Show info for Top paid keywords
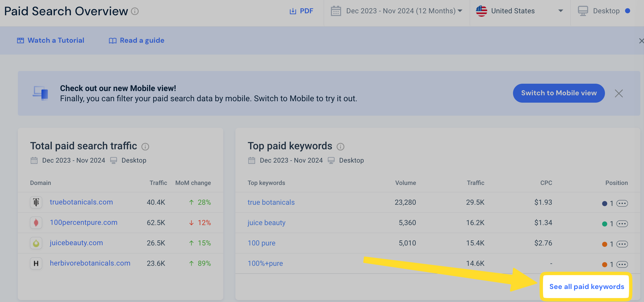This screenshot has width=644, height=302. pos(340,146)
